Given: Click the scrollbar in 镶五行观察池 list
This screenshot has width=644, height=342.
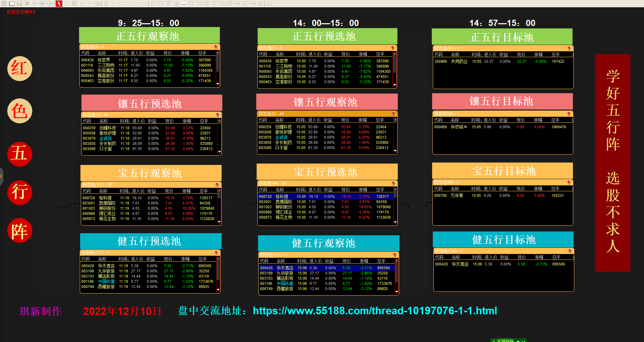Looking at the screenshot, I should pos(395,135).
